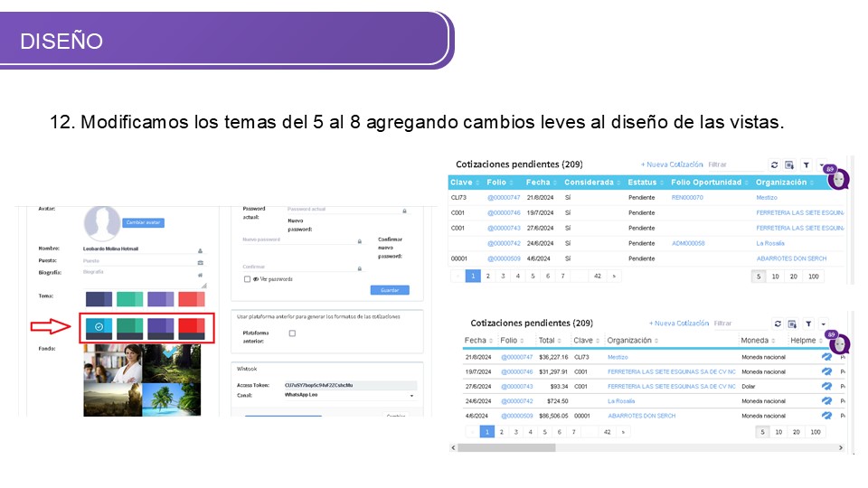Select the light red theme swatch

click(192, 299)
